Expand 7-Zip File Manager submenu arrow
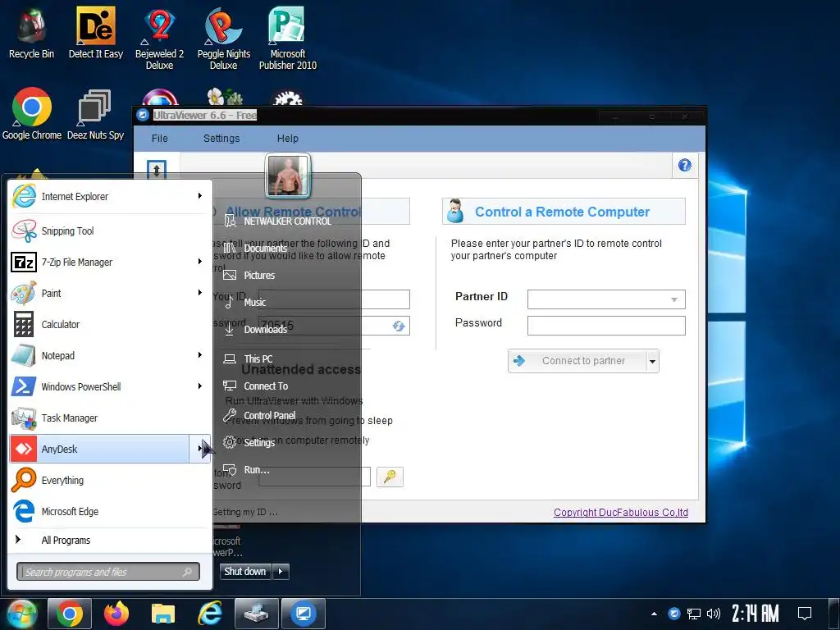This screenshot has width=840, height=630. [200, 262]
